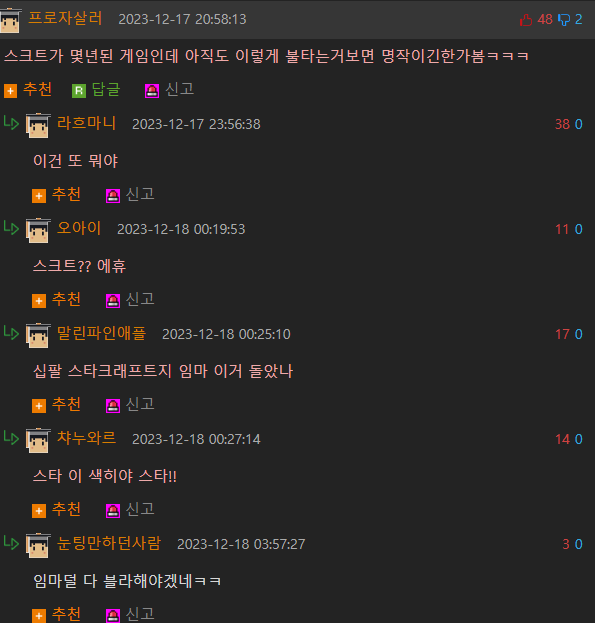Click the 38 upvote count on 라흐마니's reply

tap(562, 124)
